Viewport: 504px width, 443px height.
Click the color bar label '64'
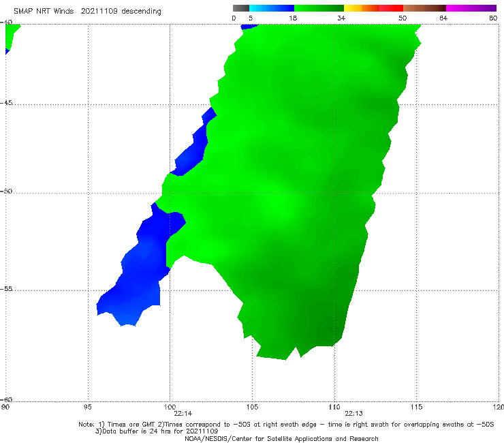click(x=443, y=18)
